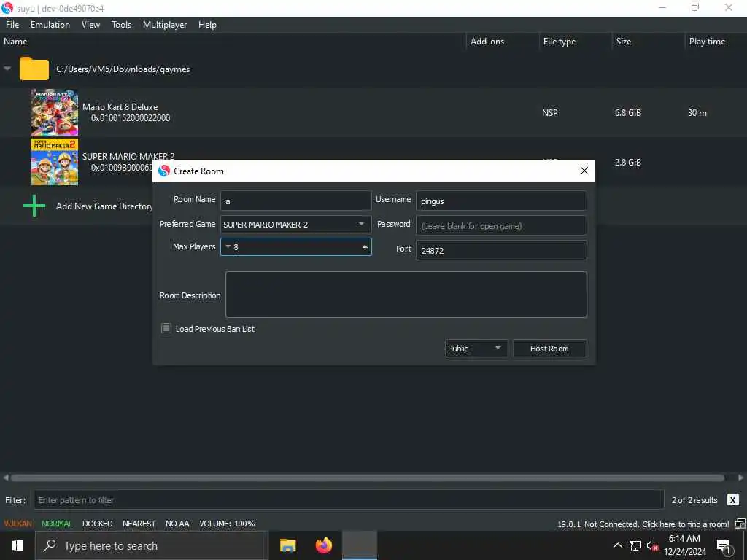
Task: Open the Windows notification center icon
Action: [724, 547]
